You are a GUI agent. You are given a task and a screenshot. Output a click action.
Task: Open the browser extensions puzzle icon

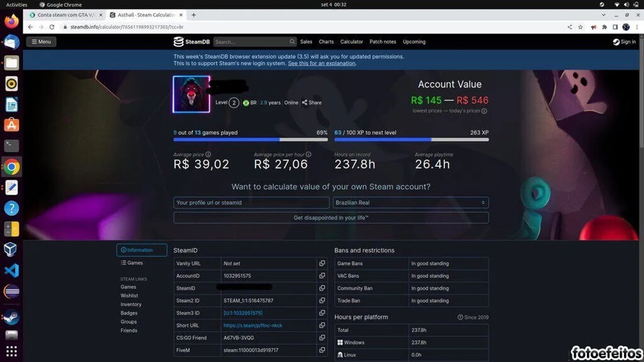point(604,27)
